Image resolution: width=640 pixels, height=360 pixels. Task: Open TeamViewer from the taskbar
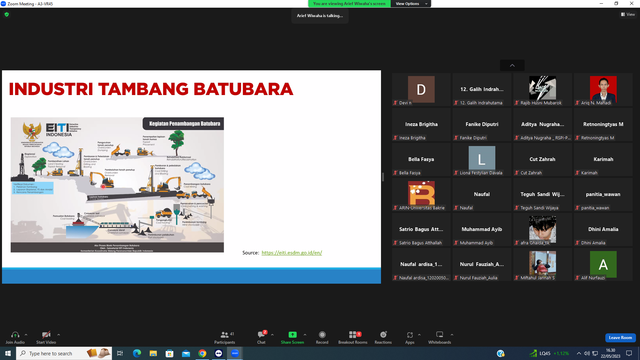[218, 353]
